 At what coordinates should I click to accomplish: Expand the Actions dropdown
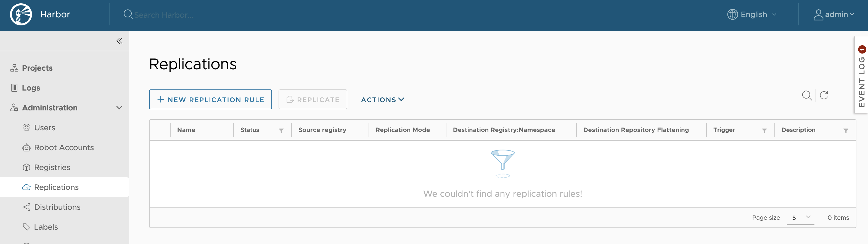[x=382, y=99]
